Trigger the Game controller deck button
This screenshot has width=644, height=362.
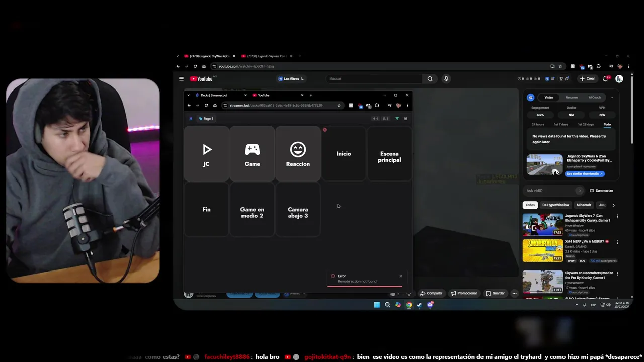pyautogui.click(x=252, y=154)
